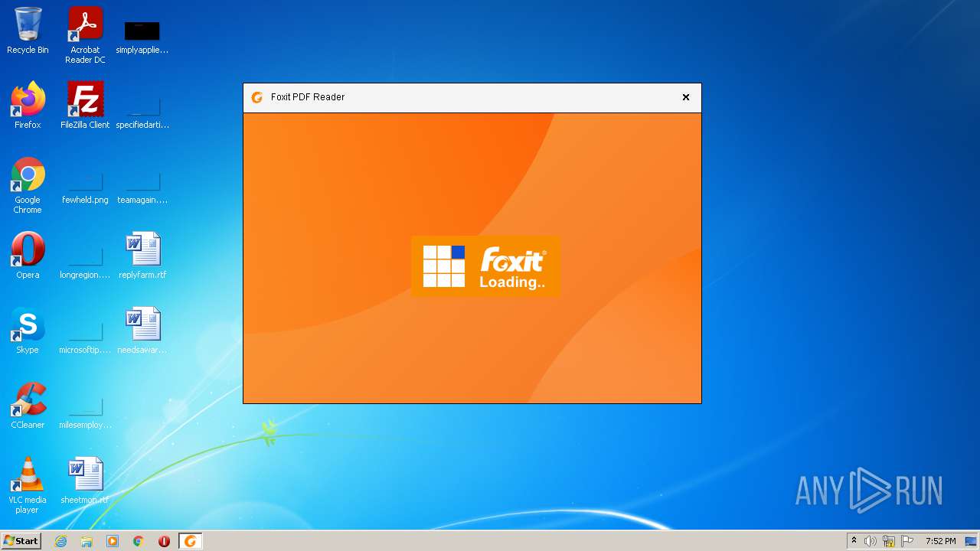Open Opera from the taskbar
980x551 pixels.
point(164,541)
